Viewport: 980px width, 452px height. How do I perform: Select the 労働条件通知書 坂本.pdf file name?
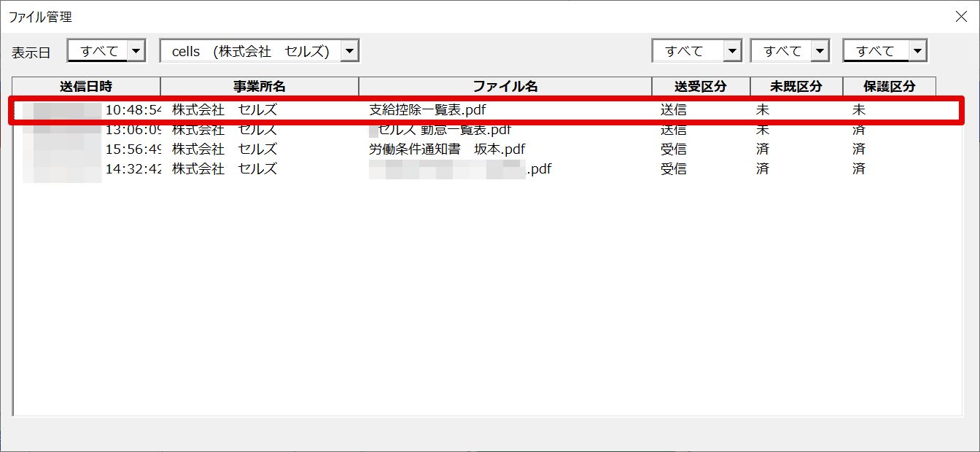coord(447,149)
